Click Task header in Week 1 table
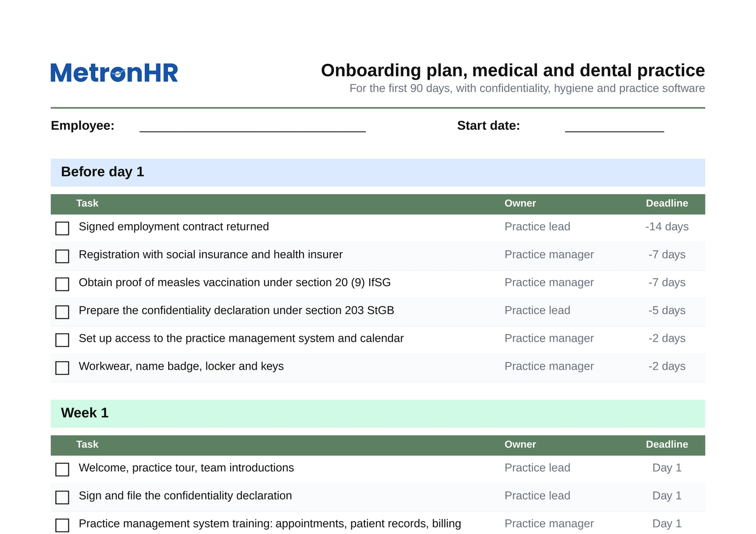Image resolution: width=756 pixels, height=534 pixels. pyautogui.click(x=87, y=445)
